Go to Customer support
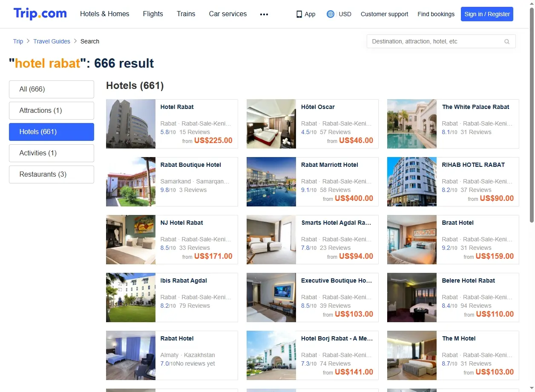Screen dimensions: 535x392 pos(384,14)
